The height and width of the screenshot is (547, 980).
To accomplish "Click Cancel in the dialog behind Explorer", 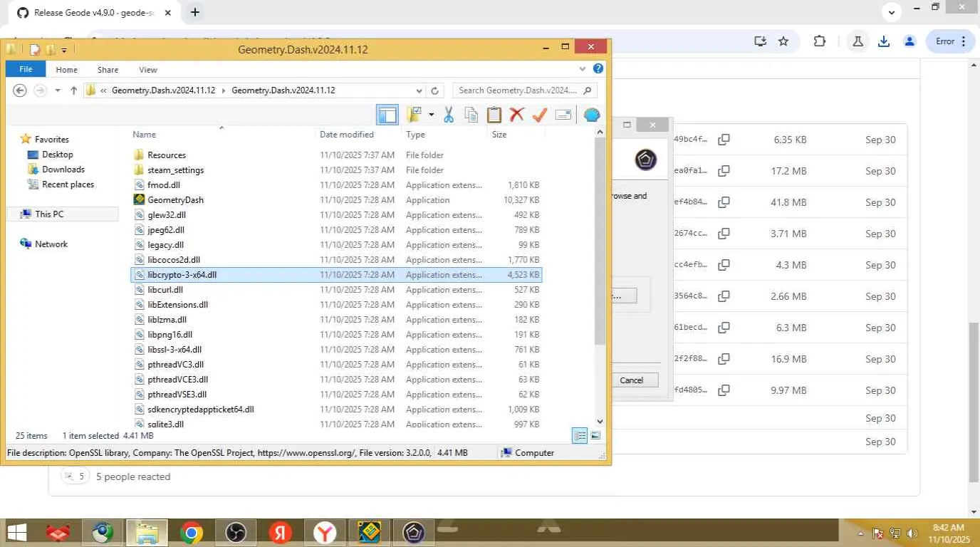I will point(631,380).
